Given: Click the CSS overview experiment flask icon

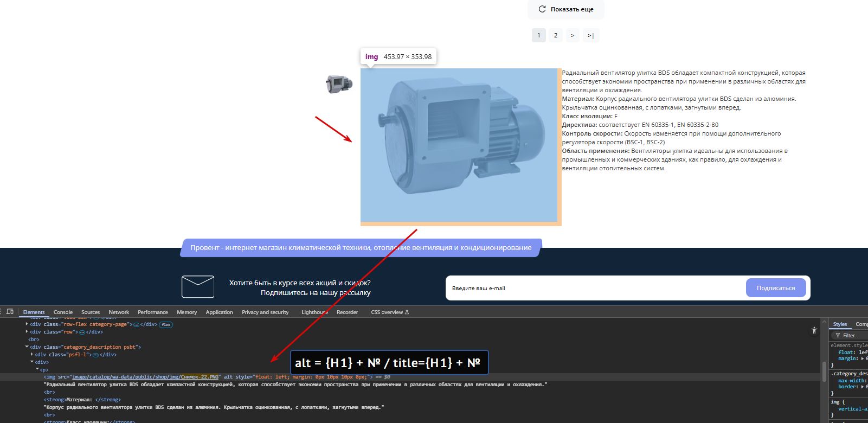Looking at the screenshot, I should tap(407, 312).
